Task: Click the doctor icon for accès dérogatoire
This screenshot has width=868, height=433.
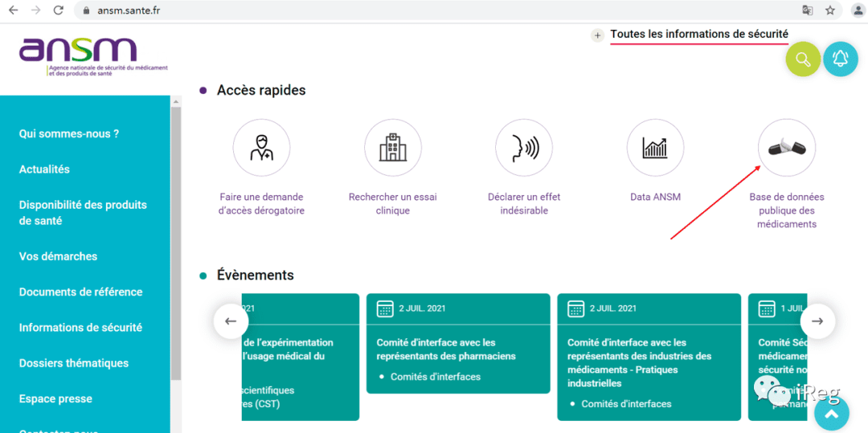Action: 261,148
